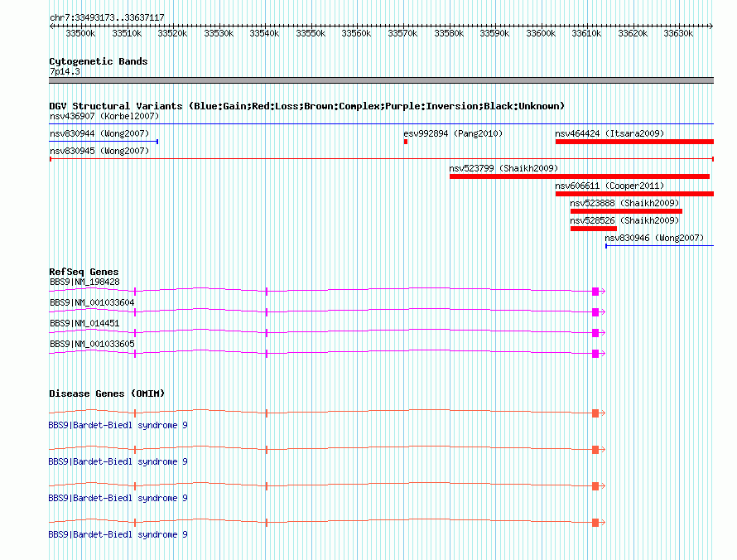
Task: Click the red nsv523888 loss bar
Action: tap(626, 211)
